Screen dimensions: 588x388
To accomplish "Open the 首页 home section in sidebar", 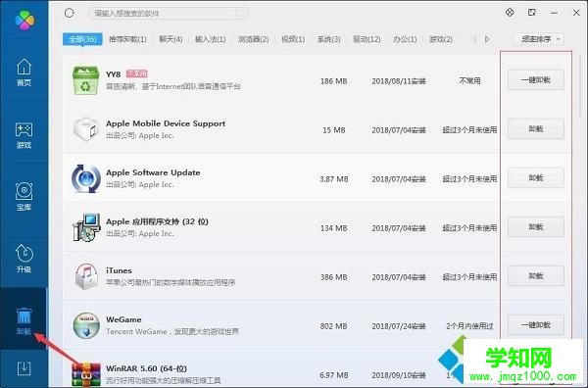I will 24,73.
